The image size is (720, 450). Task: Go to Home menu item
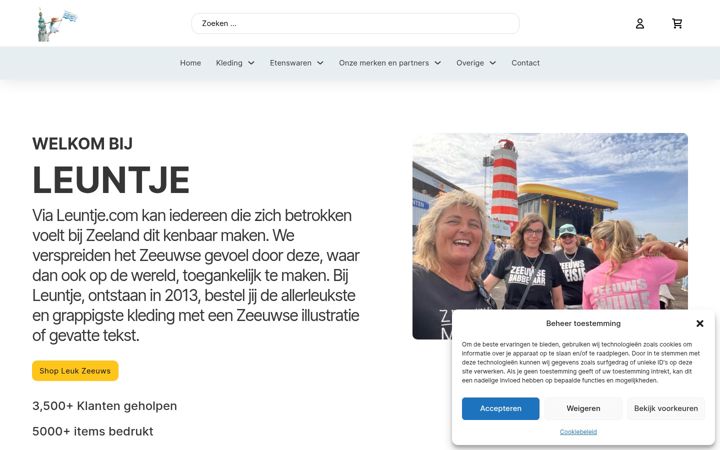tap(190, 63)
